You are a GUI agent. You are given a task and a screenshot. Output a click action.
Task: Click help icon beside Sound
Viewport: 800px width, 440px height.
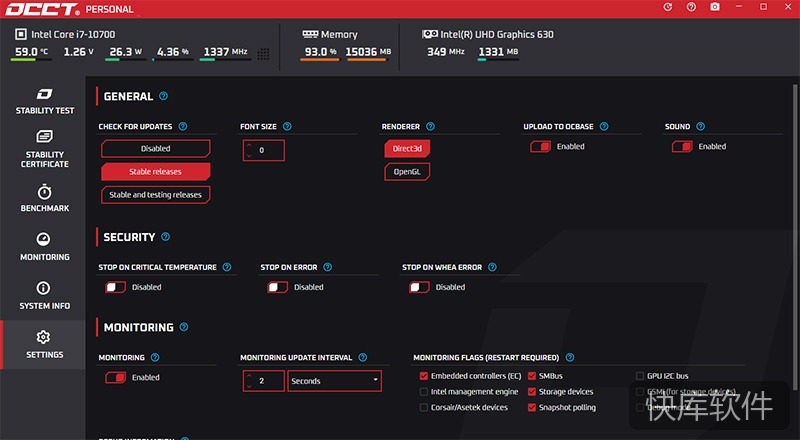click(701, 126)
